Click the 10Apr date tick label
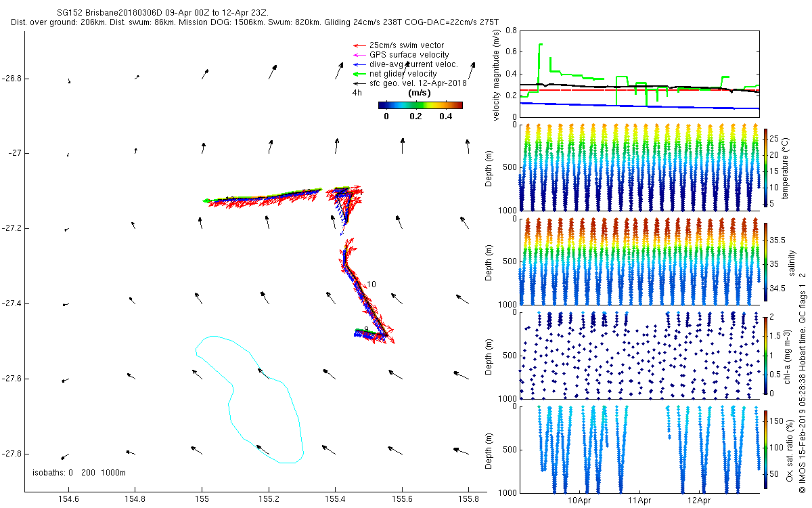The image size is (812, 508). (579, 501)
